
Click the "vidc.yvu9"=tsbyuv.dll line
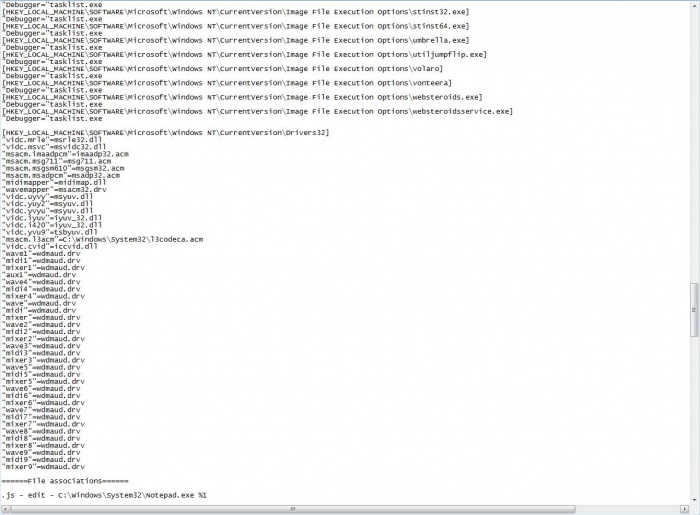[x=50, y=233]
